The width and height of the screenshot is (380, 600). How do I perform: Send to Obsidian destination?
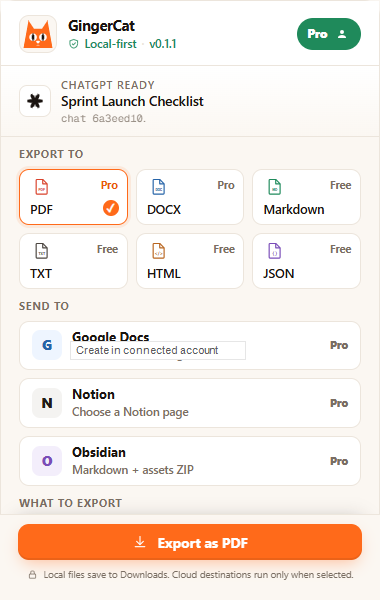pos(190,461)
